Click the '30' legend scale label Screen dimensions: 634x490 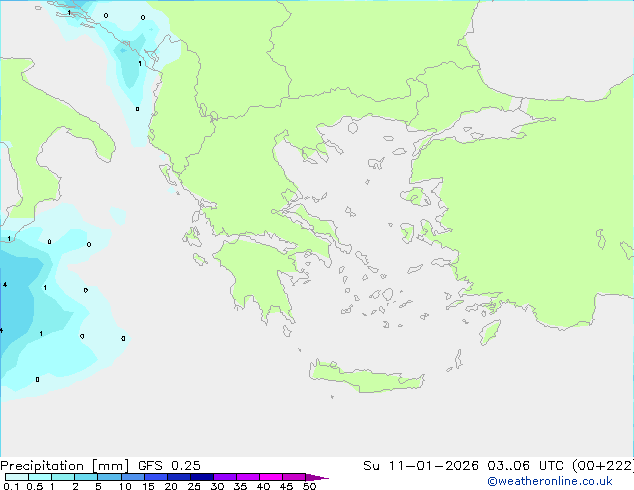coord(217,486)
